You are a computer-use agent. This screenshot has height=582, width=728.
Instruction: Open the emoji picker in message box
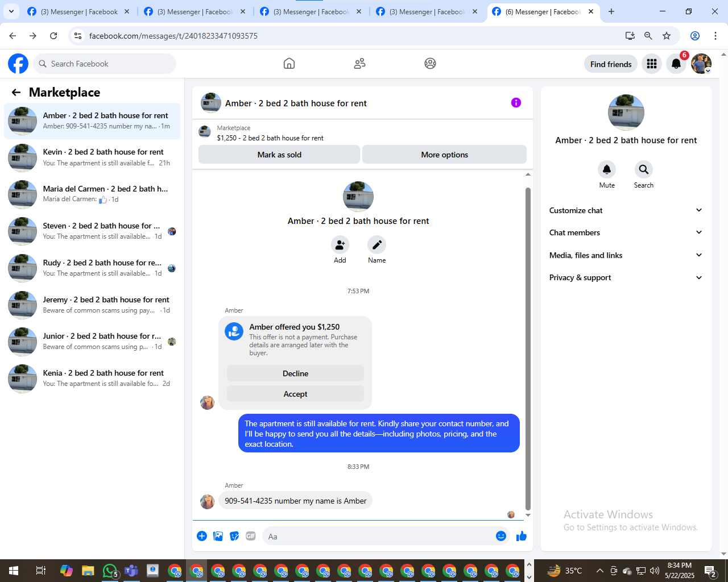coord(501,536)
